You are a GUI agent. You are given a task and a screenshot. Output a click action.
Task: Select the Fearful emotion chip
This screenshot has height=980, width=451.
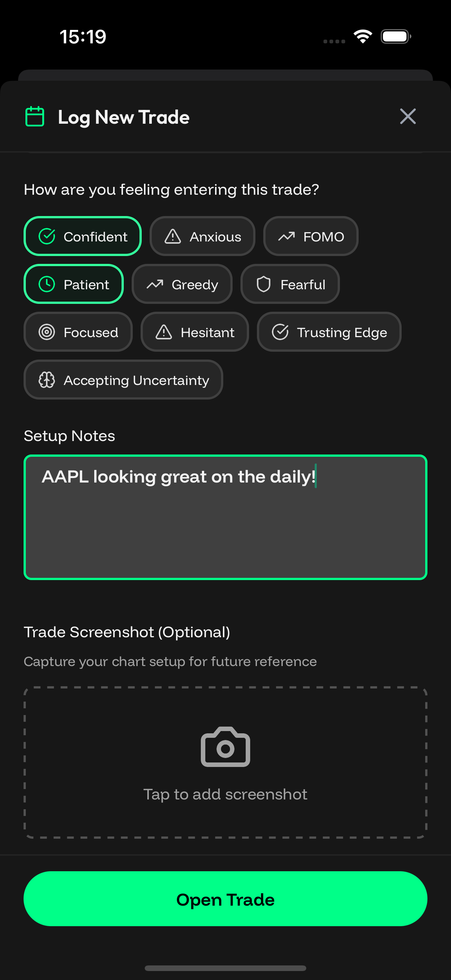pos(290,284)
